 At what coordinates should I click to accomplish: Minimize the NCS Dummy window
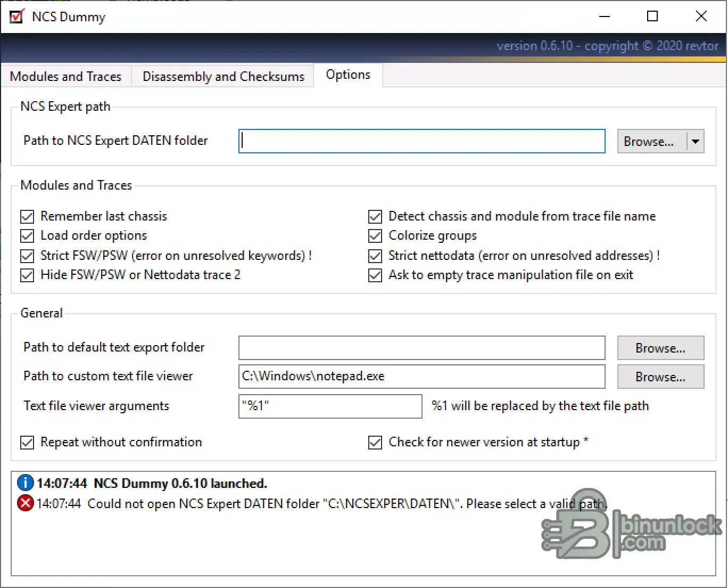pos(605,17)
